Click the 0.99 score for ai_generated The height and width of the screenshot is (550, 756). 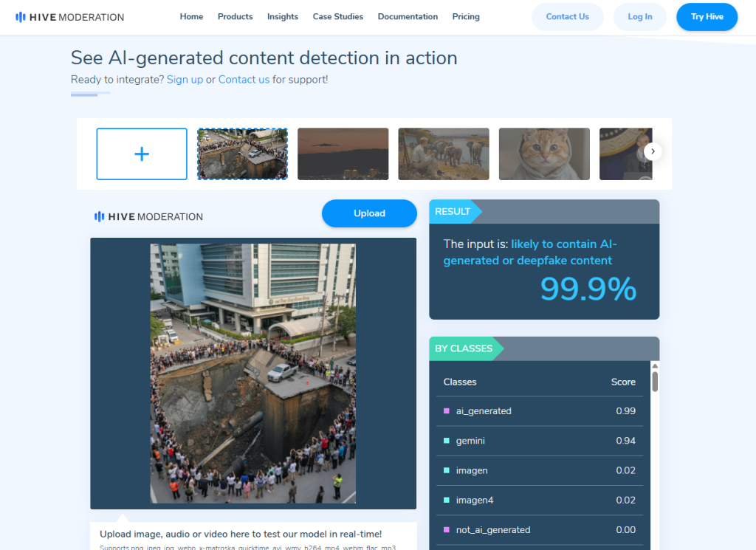tap(626, 411)
